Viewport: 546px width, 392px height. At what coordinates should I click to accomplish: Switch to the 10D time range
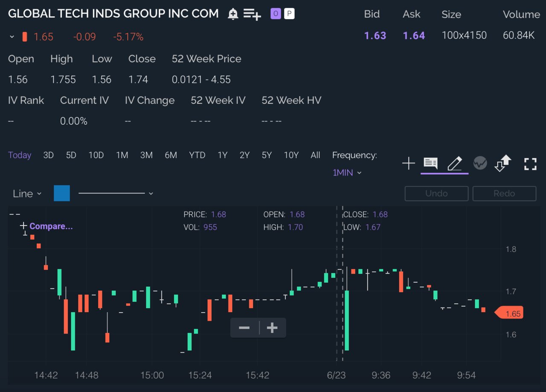coord(96,155)
